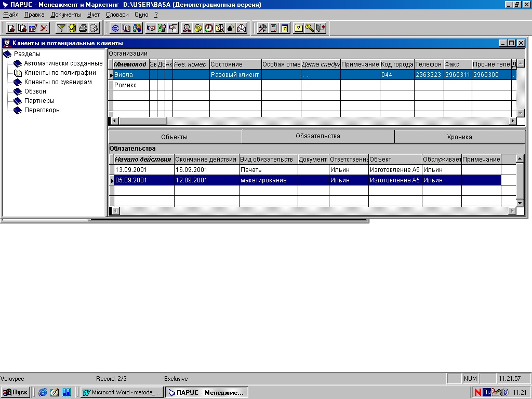
Task: Click the handshake deals icon
Action: click(x=151, y=28)
